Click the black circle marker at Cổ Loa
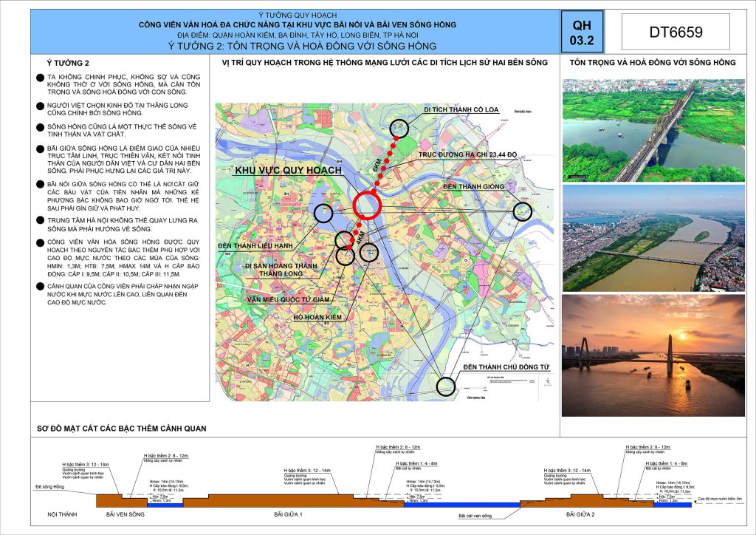756x535 pixels. pyautogui.click(x=399, y=129)
